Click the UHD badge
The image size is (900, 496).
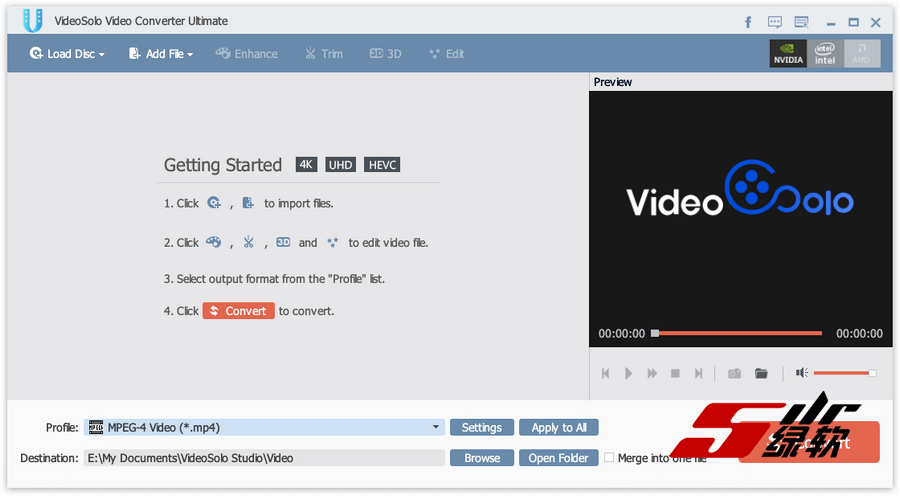point(340,165)
